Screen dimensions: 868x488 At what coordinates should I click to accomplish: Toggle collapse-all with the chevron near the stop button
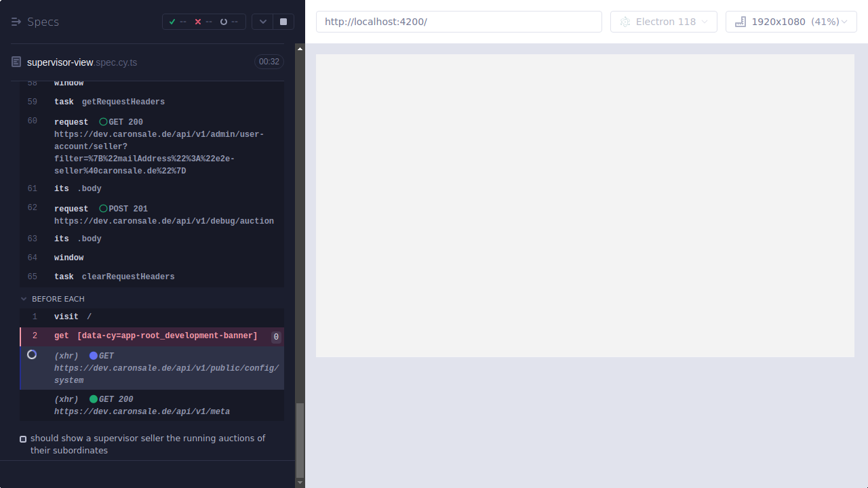coord(262,21)
